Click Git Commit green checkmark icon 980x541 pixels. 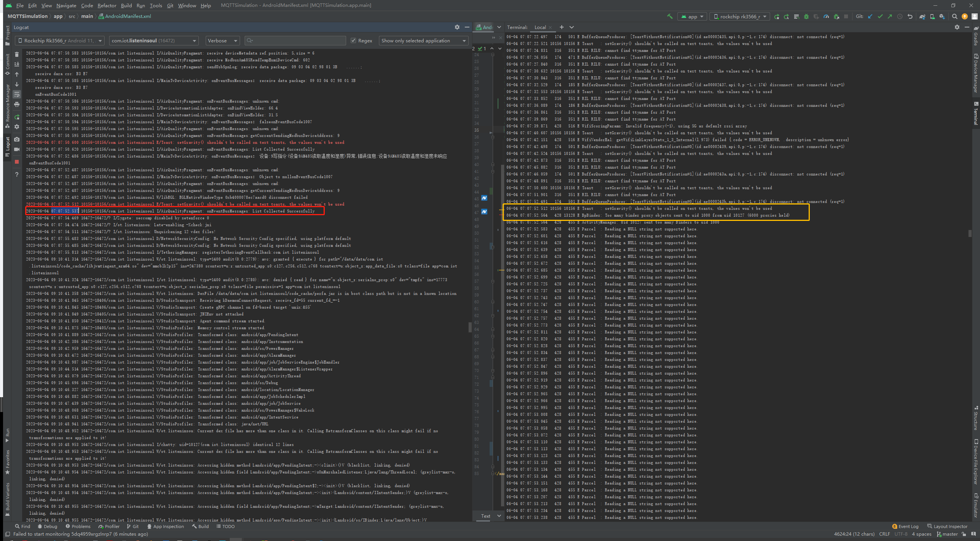(x=880, y=16)
